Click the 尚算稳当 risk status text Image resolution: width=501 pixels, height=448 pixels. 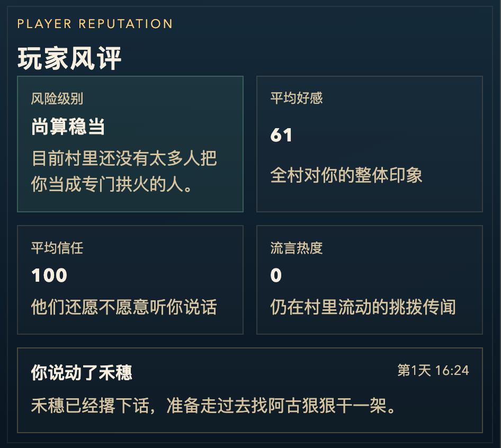click(68, 127)
